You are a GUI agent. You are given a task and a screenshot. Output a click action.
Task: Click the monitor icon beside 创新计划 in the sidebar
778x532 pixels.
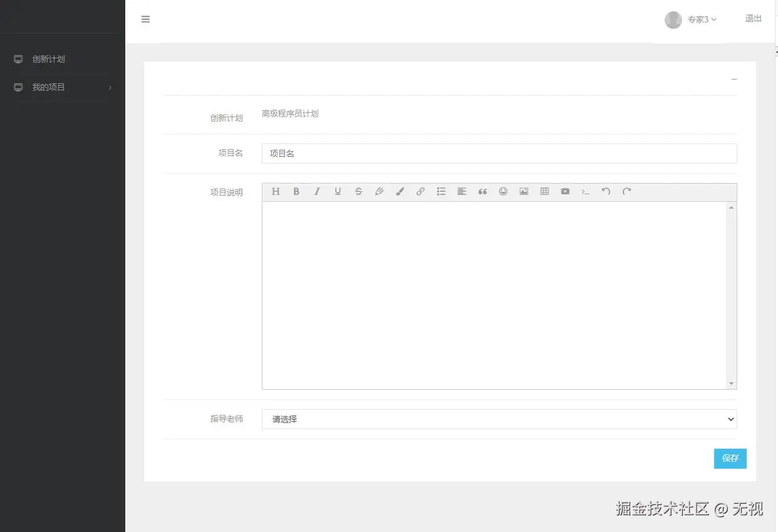[x=18, y=60]
